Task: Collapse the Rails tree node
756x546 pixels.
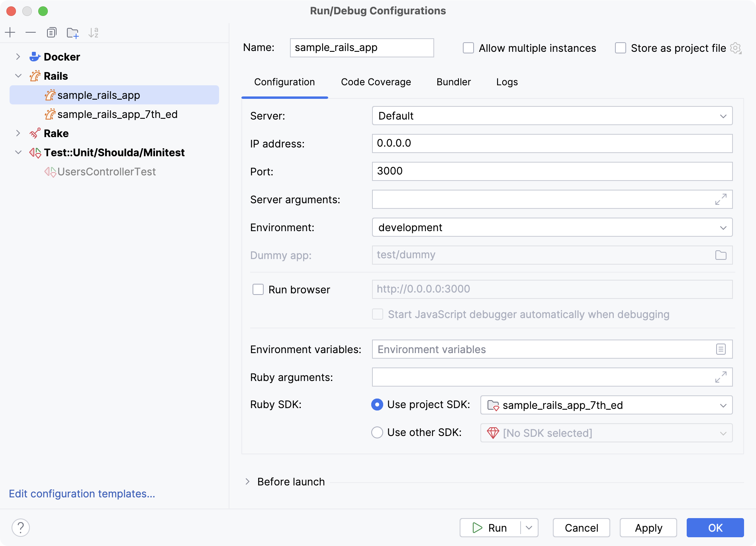Action: pyautogui.click(x=18, y=76)
